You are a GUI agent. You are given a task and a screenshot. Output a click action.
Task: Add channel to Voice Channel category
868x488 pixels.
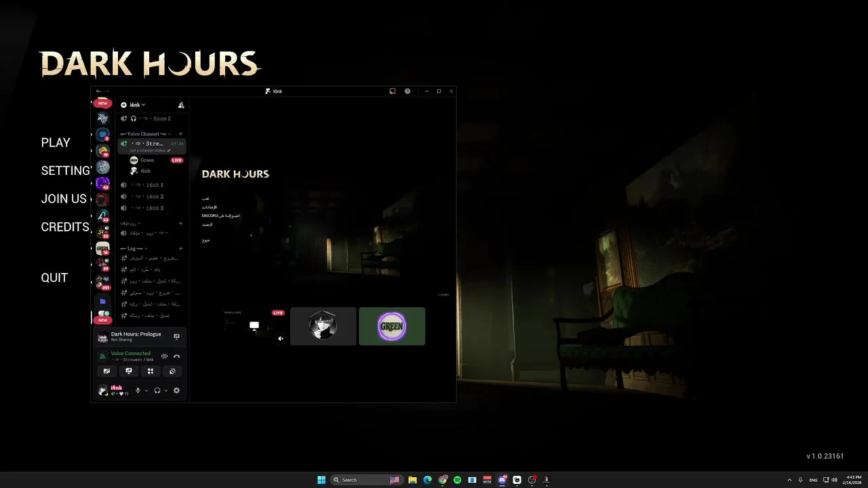180,134
